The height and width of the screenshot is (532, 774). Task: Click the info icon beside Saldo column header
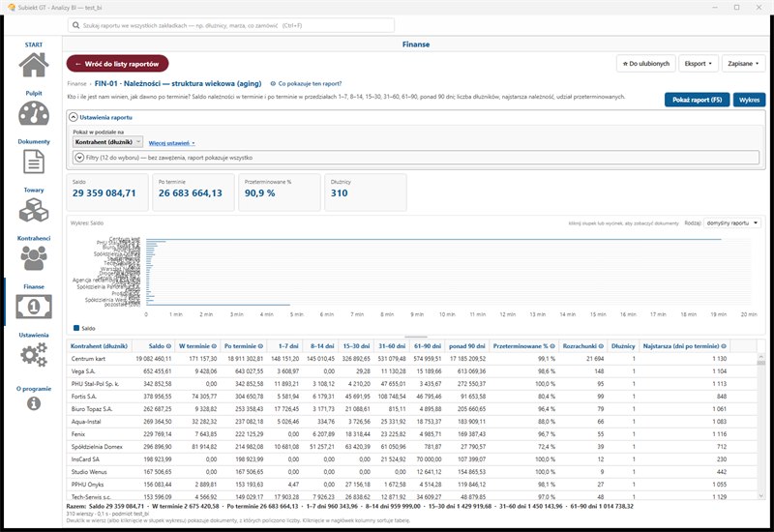[168, 346]
